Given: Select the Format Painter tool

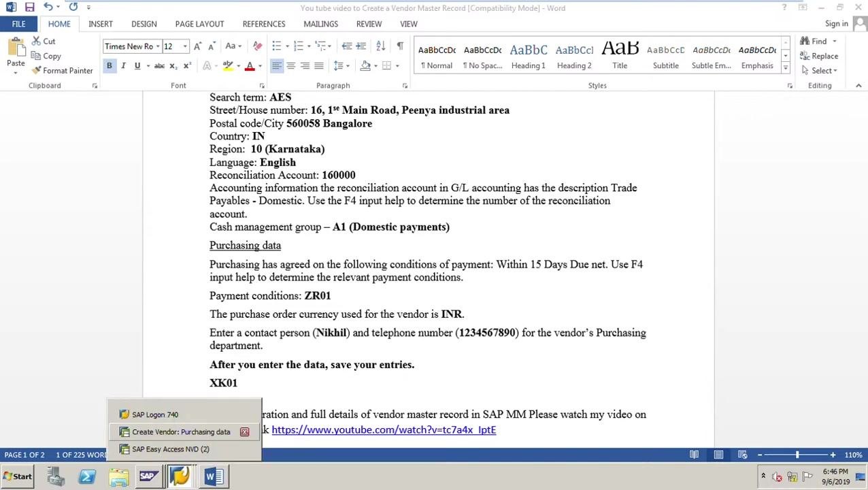Looking at the screenshot, I should [62, 71].
